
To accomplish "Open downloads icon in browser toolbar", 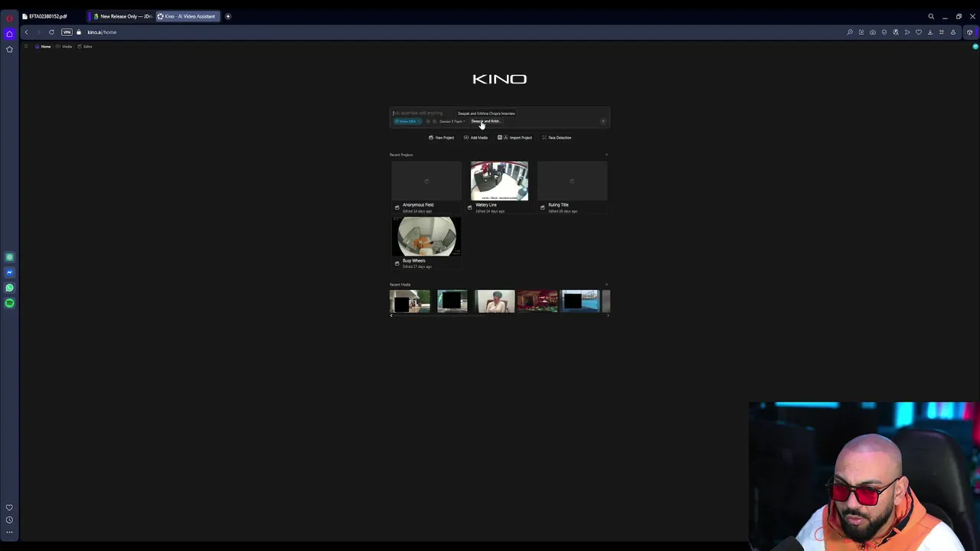I will click(930, 32).
